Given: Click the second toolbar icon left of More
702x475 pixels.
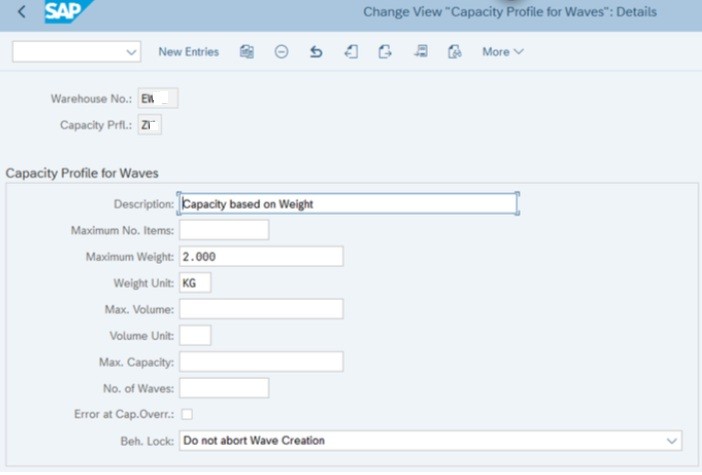Looking at the screenshot, I should [x=420, y=52].
